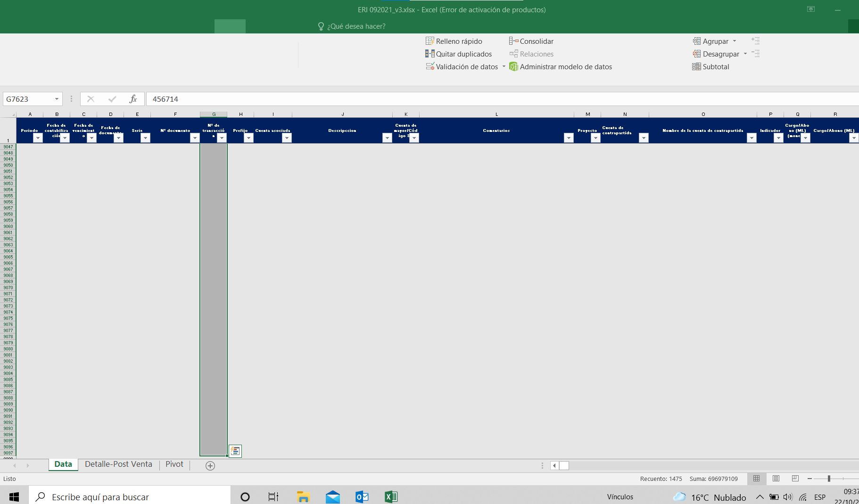Open the Consolidar tool
The image size is (859, 504).
531,41
